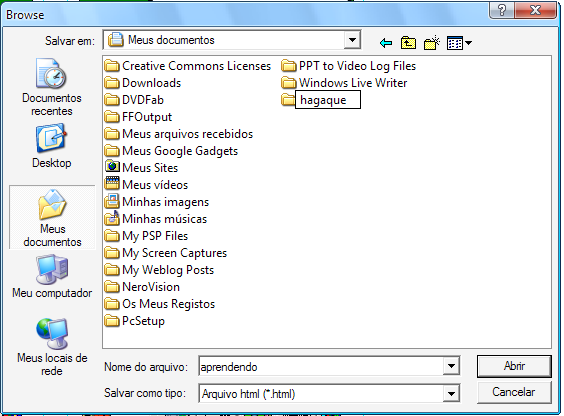Go back using the blue arrow icon
The height and width of the screenshot is (416, 564).
pyautogui.click(x=386, y=43)
